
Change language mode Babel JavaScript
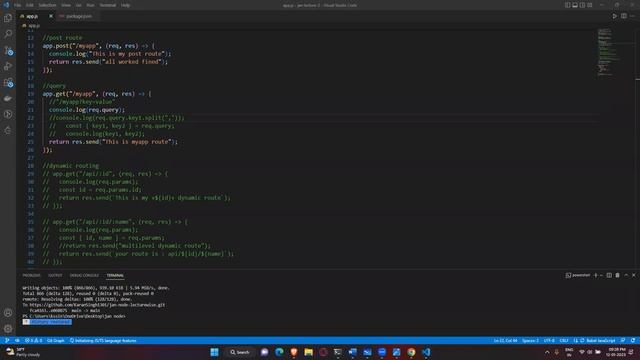pyautogui.click(x=600, y=340)
